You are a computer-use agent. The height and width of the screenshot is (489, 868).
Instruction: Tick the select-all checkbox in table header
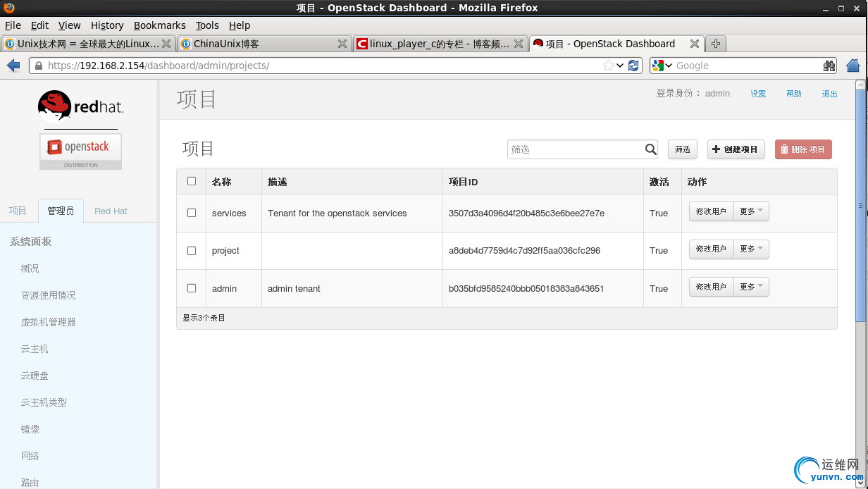click(x=192, y=181)
